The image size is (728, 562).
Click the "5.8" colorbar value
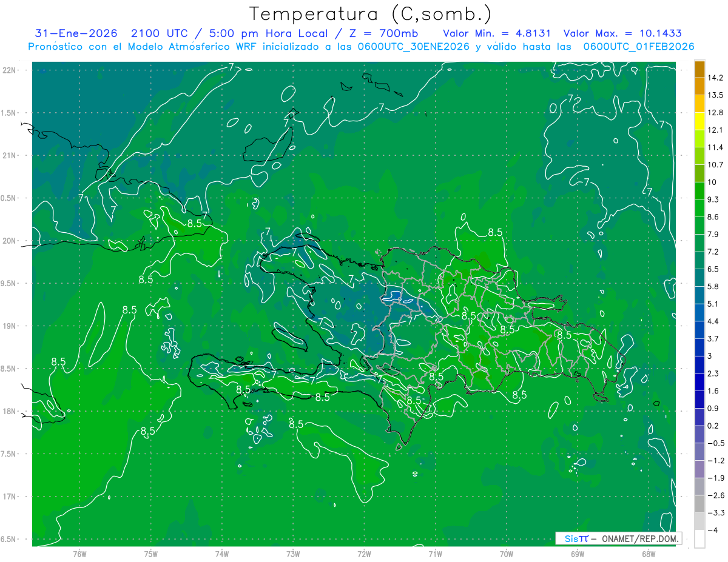click(713, 286)
